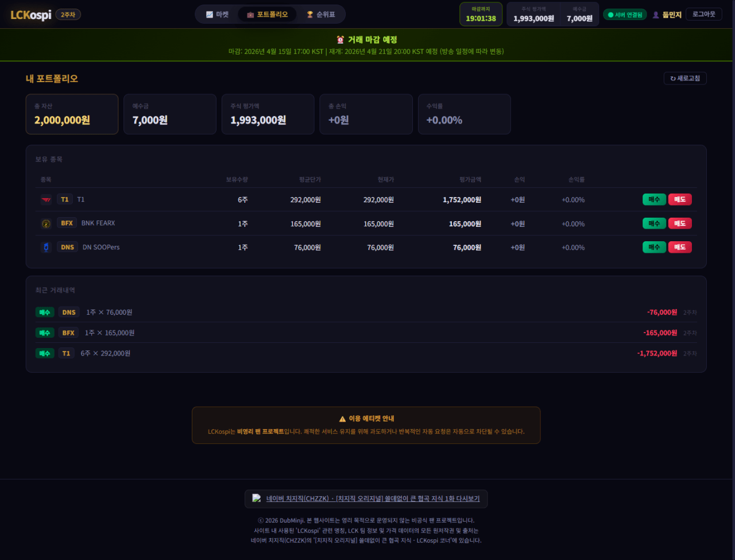Click the alarm clock icon in banner
This screenshot has width=735, height=560.
point(341,40)
